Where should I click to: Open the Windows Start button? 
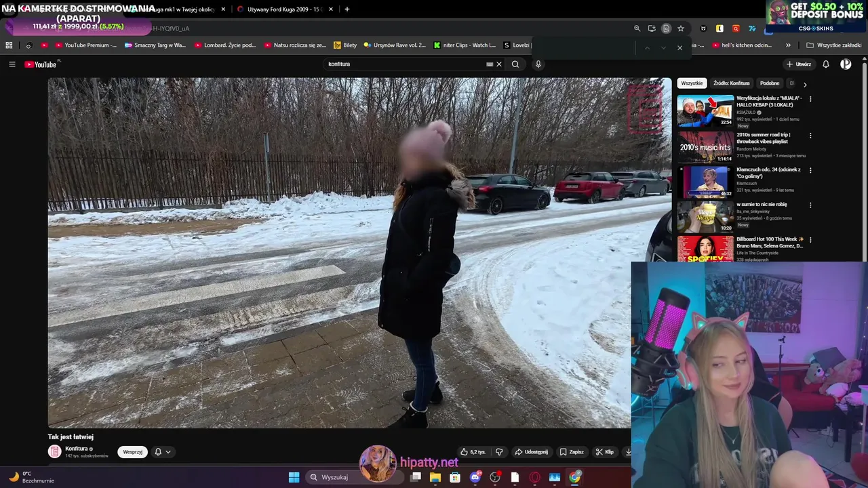click(x=294, y=477)
